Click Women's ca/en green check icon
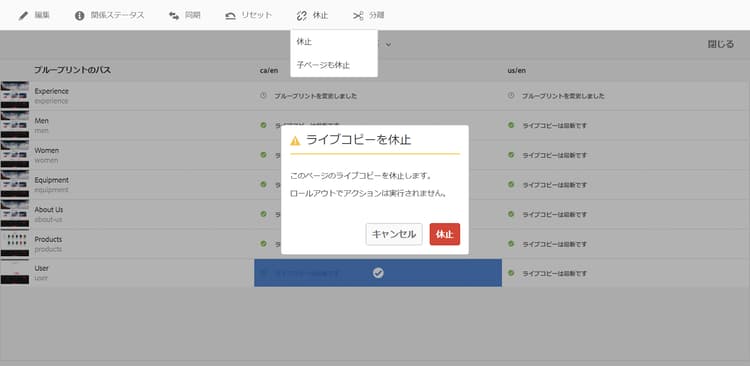Screen dimensions: 750x366 (263, 155)
